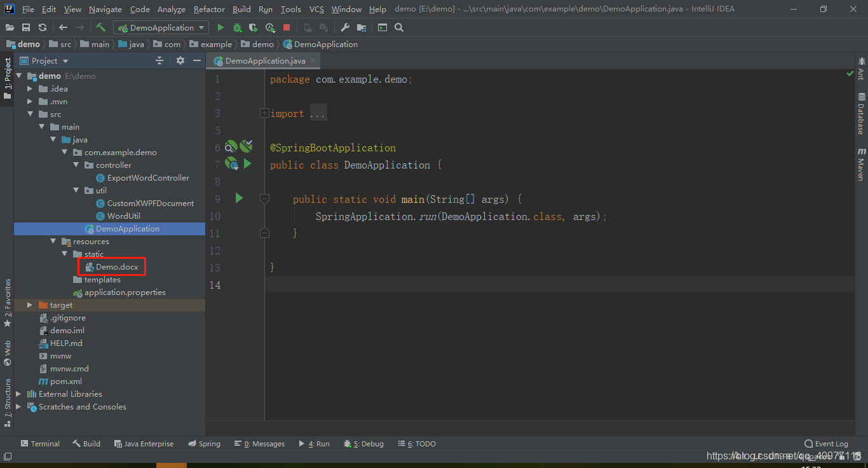Collapse the resources folder arrow
Screen dimensions: 868x468
point(53,241)
